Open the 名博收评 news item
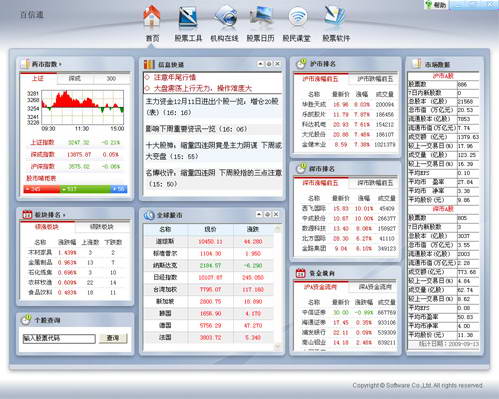 coord(213,178)
